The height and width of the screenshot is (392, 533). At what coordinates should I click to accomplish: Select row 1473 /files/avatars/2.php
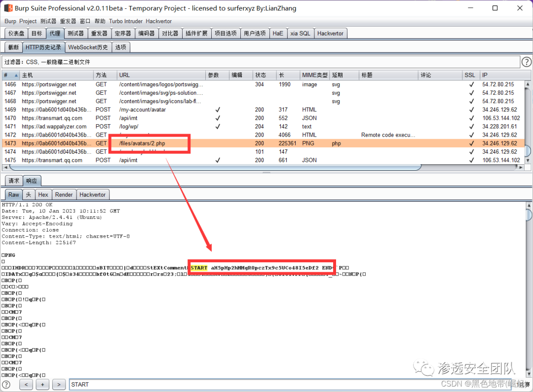point(264,143)
